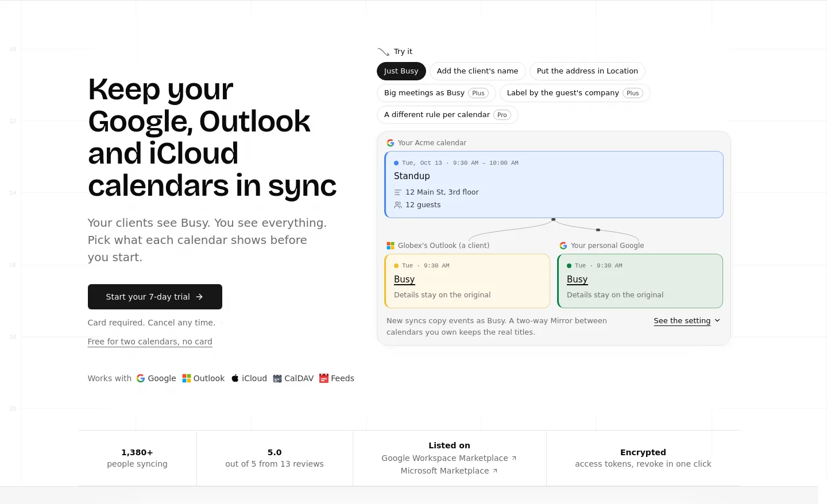Click '5.0' reviews rating stat
The height and width of the screenshot is (504, 827).
275,452
